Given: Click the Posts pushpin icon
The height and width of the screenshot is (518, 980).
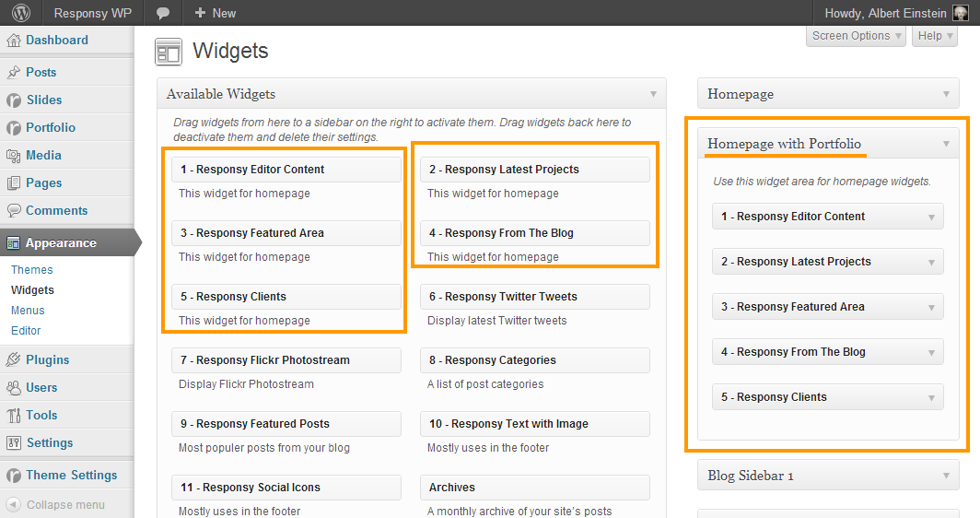Looking at the screenshot, I should coord(13,73).
